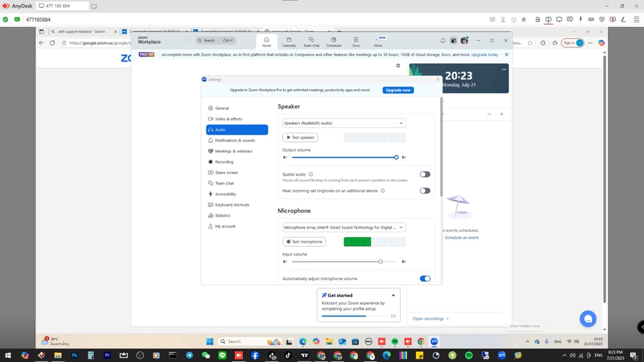The image size is (644, 362).
Task: Collapse the Get started panel
Action: coord(393,295)
